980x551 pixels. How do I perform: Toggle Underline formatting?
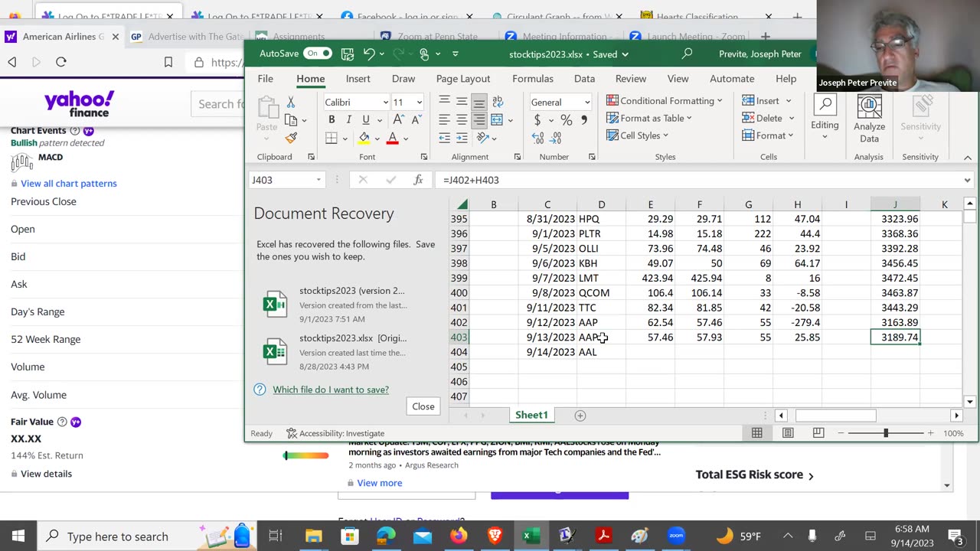point(366,119)
